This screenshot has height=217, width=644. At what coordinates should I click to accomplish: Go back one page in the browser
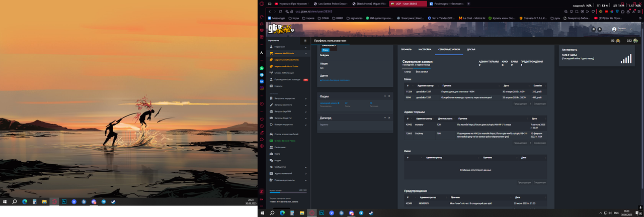click(270, 11)
